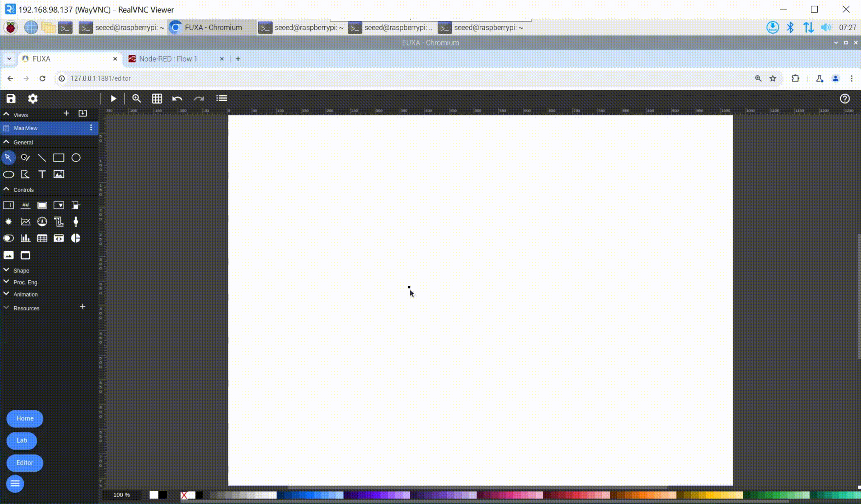Expand the Shape section

[x=21, y=271]
